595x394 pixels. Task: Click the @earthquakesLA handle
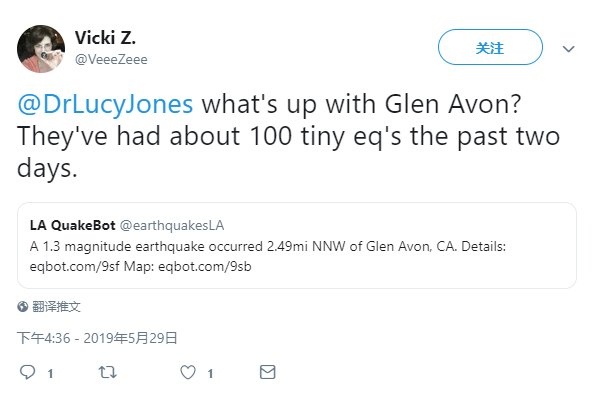[172, 225]
